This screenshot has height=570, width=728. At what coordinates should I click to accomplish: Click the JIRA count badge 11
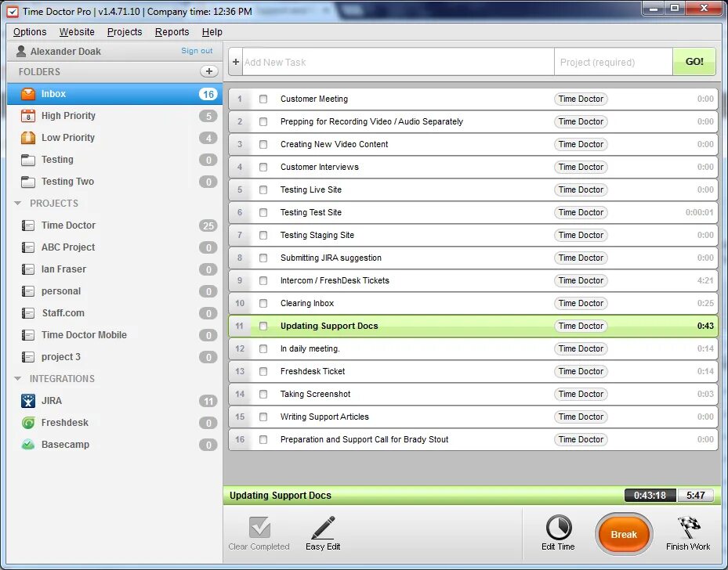coord(208,401)
